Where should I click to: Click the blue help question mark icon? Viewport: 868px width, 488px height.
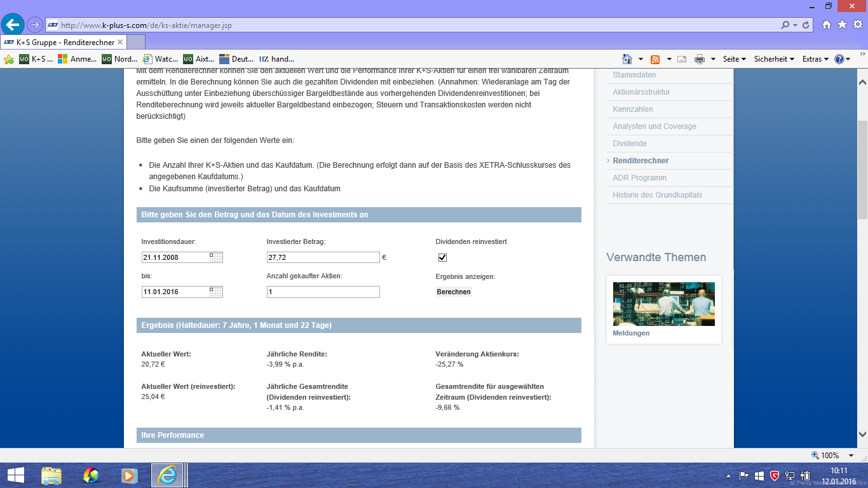pyautogui.click(x=839, y=59)
